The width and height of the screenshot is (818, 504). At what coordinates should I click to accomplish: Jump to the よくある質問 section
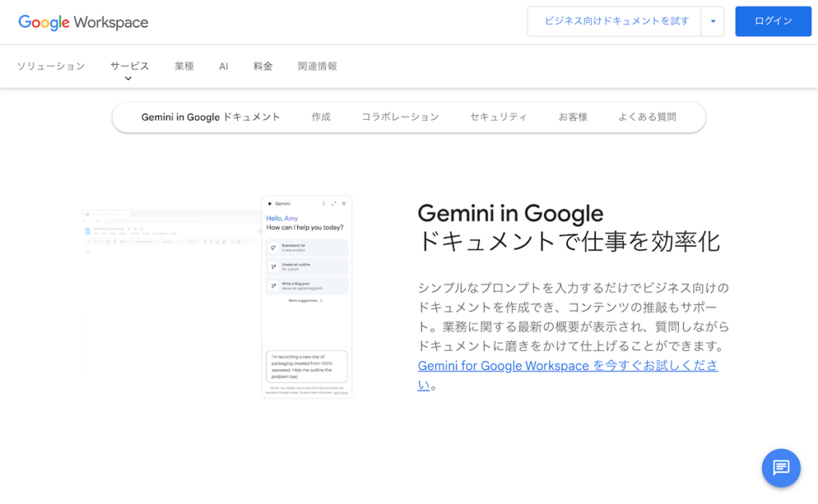point(647,117)
